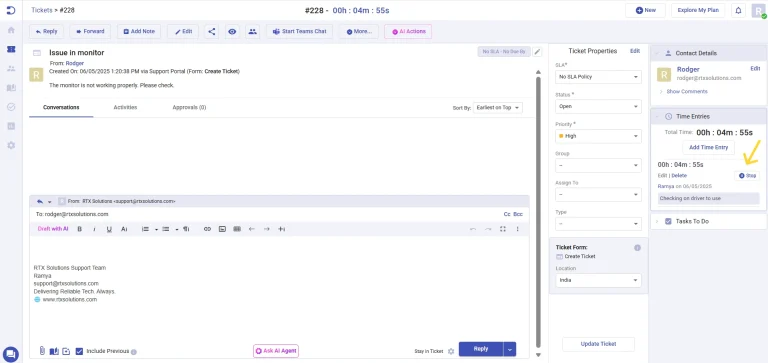This screenshot has width=768, height=363.
Task: Click the Reply button in top toolbar
Action: pyautogui.click(x=46, y=31)
